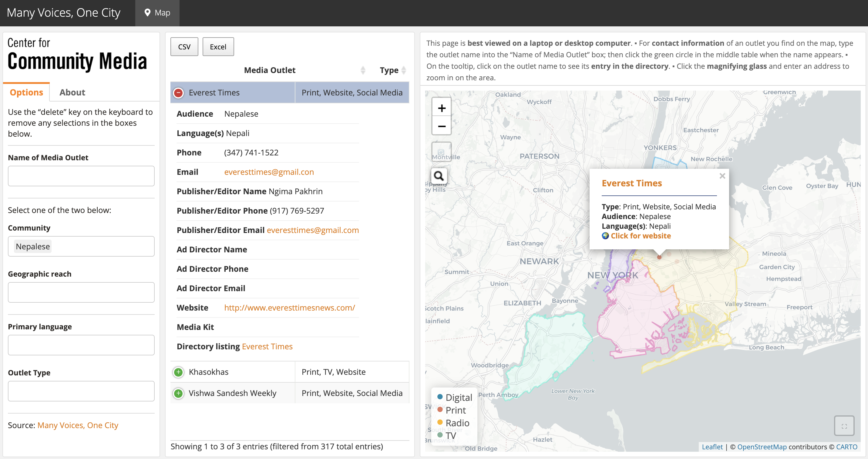Screen dimensions: 868x459
Task: Zoom in on the map
Action: pos(441,108)
